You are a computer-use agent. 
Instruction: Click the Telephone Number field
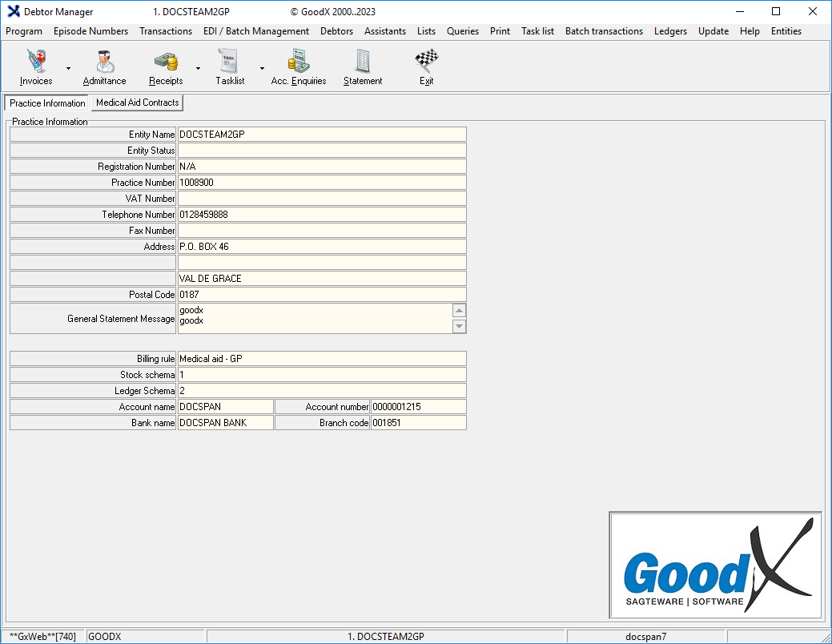pyautogui.click(x=321, y=215)
